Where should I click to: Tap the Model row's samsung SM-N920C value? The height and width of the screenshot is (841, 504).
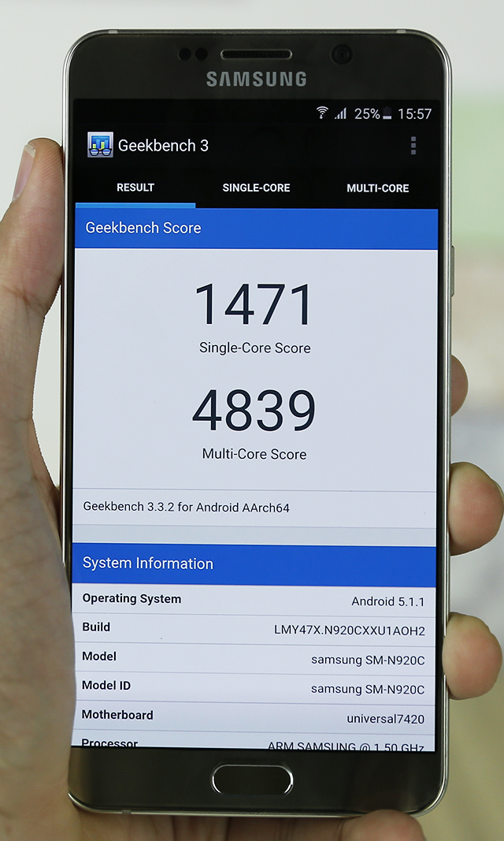click(368, 661)
